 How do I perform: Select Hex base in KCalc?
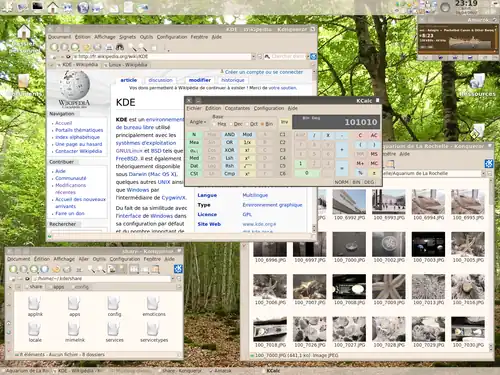click(x=219, y=124)
